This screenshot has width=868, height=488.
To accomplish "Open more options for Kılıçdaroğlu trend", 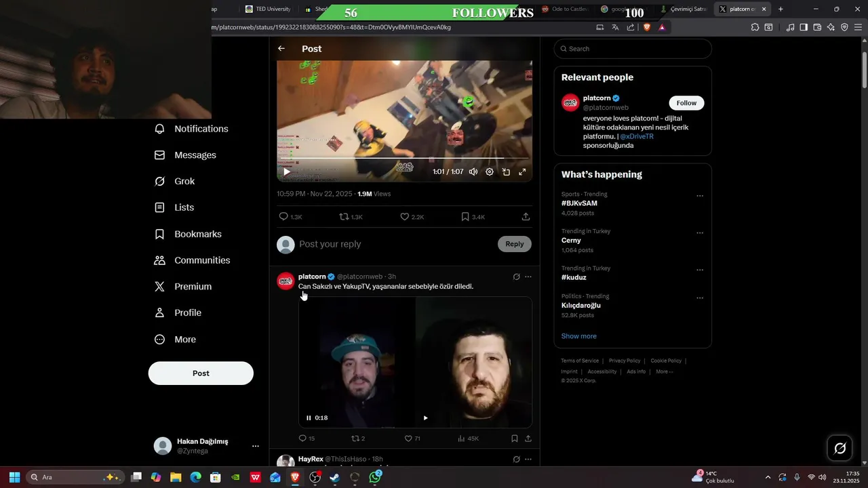I will pos(700,298).
